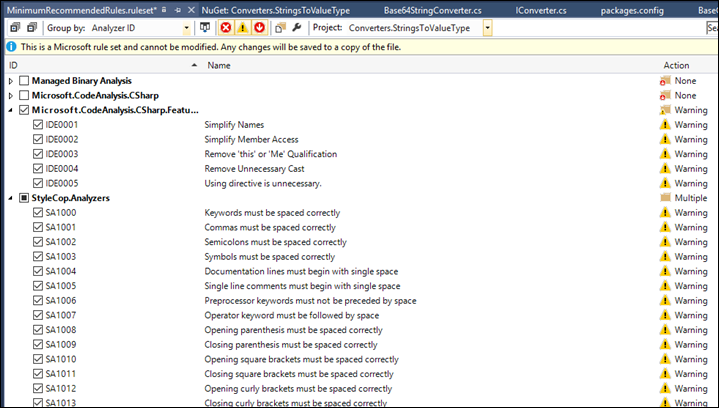Screen dimensions: 719x408
Task: Uncheck rule SA1011 checkbox
Action: (38, 374)
